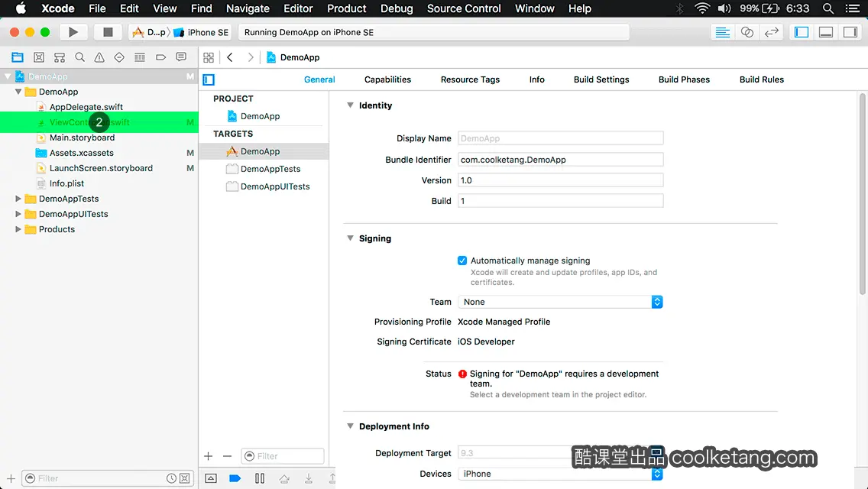Viewport: 868px width, 489px height.
Task: Select AppDelegate.swift file
Action: pos(86,107)
